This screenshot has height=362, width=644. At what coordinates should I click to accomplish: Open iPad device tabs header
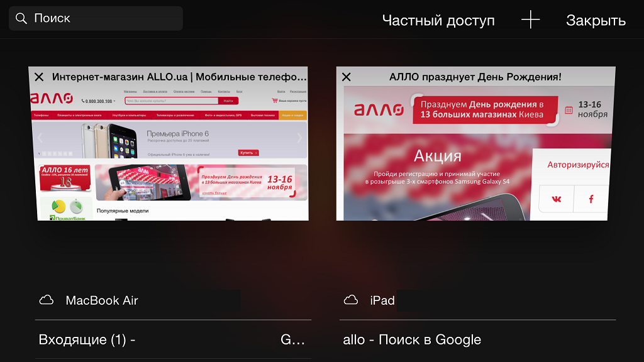tap(478, 300)
